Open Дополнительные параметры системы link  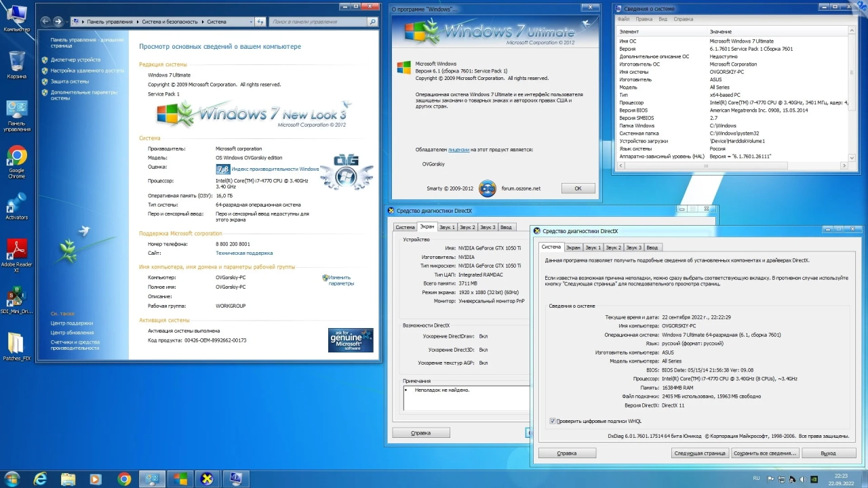point(83,95)
